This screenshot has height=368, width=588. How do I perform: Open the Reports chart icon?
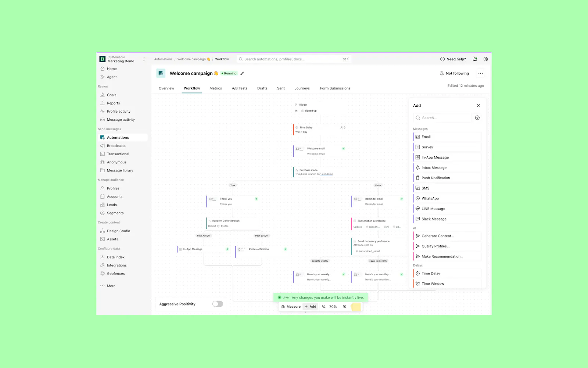(x=103, y=103)
